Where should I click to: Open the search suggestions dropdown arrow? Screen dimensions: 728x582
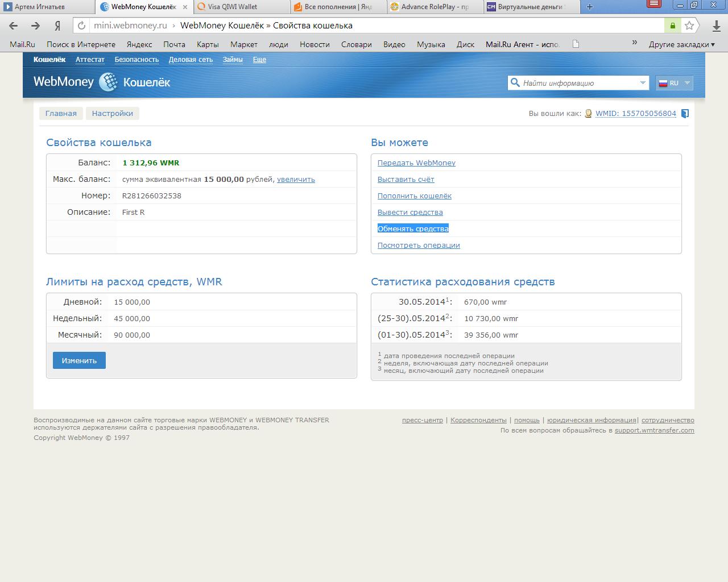point(643,83)
